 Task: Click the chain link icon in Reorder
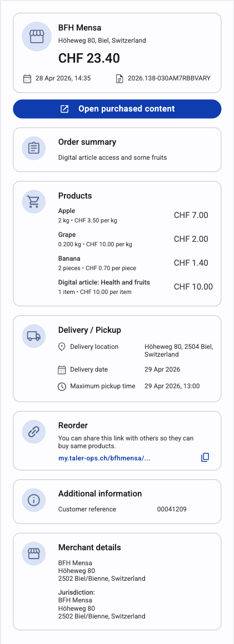(x=34, y=432)
